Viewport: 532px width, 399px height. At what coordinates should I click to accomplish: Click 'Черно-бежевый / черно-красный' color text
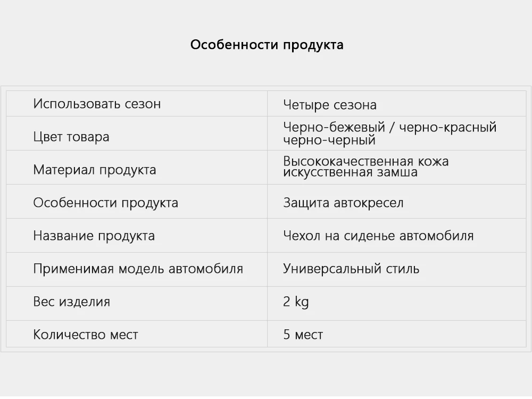pyautogui.click(x=390, y=127)
